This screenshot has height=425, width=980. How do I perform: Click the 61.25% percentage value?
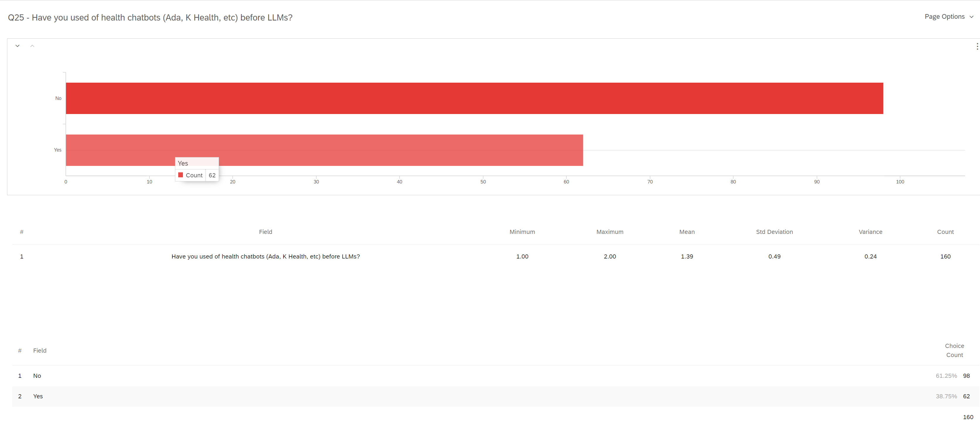(946, 375)
